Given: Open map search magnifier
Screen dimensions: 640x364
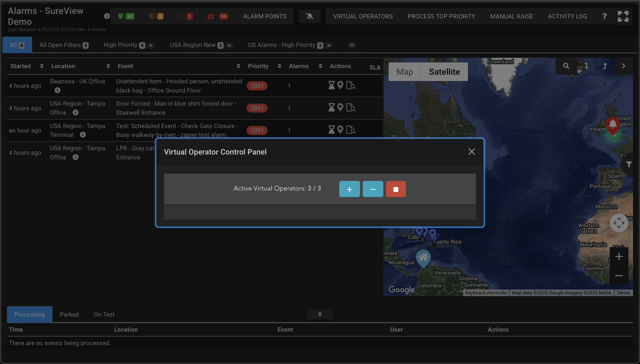Looking at the screenshot, I should click(x=566, y=66).
